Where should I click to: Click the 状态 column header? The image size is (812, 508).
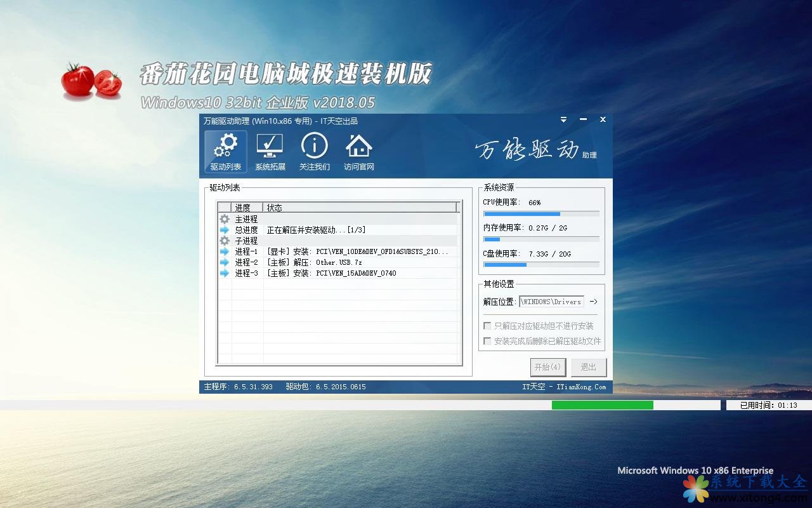click(360, 208)
